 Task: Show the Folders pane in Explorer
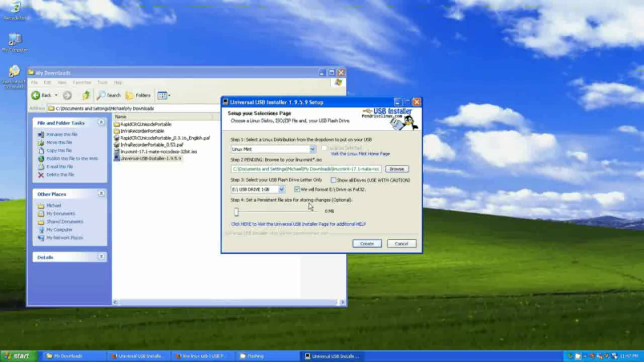tap(138, 96)
